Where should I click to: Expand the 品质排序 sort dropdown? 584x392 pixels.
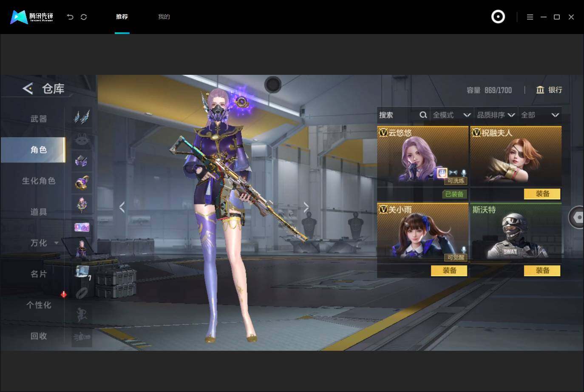(x=496, y=115)
